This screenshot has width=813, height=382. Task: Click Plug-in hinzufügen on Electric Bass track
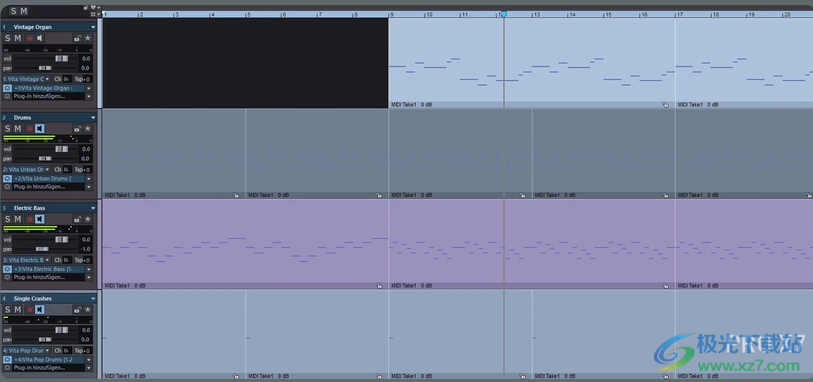tap(48, 277)
